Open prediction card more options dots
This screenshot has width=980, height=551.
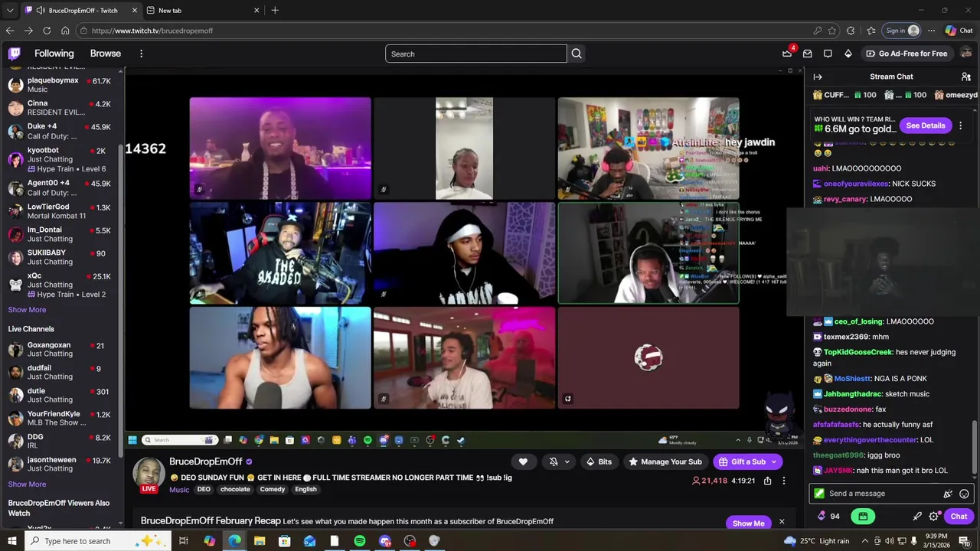coord(960,126)
